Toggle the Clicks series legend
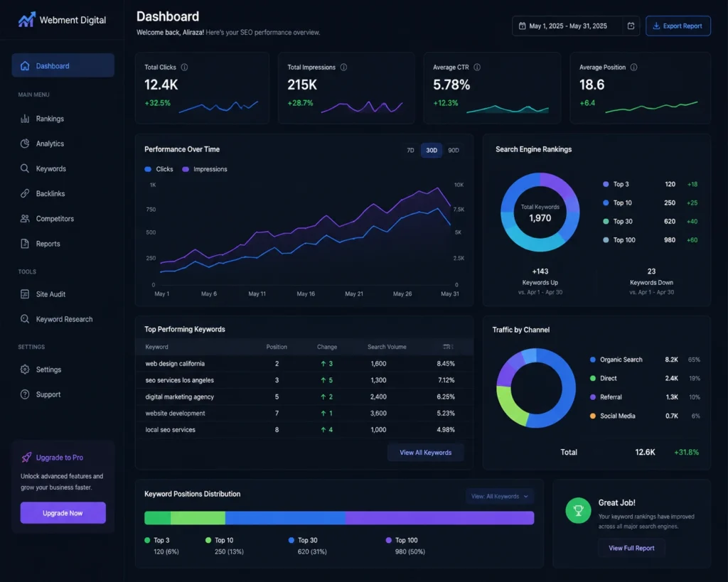This screenshot has height=582, width=728. 159,169
